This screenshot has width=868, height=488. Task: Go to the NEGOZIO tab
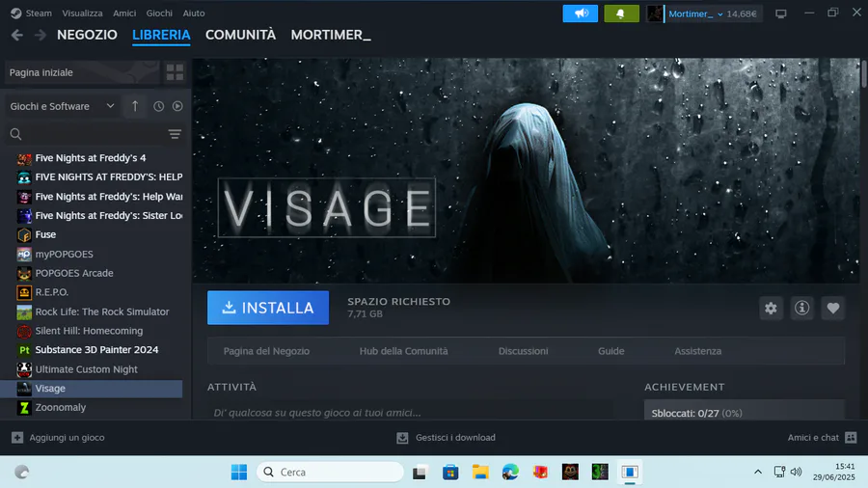87,35
